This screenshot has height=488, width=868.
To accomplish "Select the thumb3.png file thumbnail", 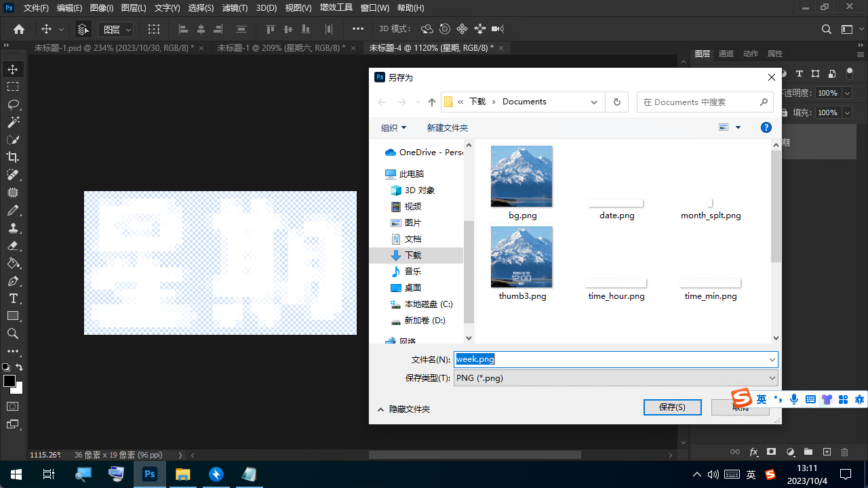I will click(521, 258).
